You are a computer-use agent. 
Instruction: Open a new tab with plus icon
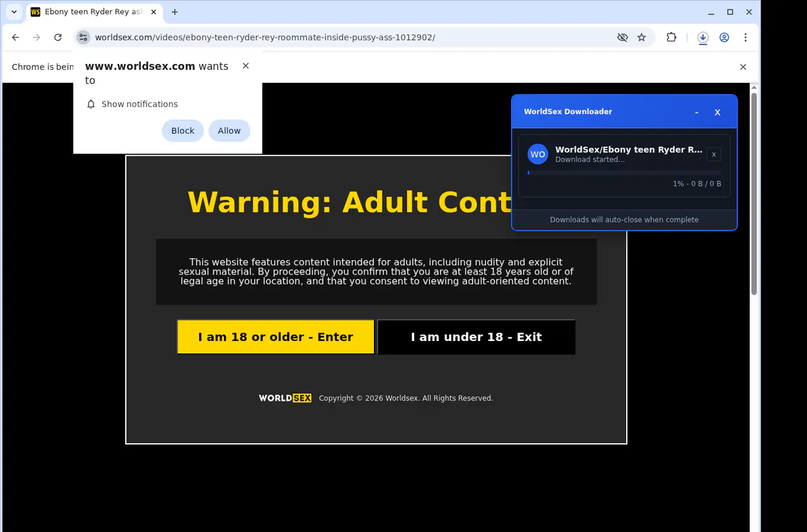[175, 12]
